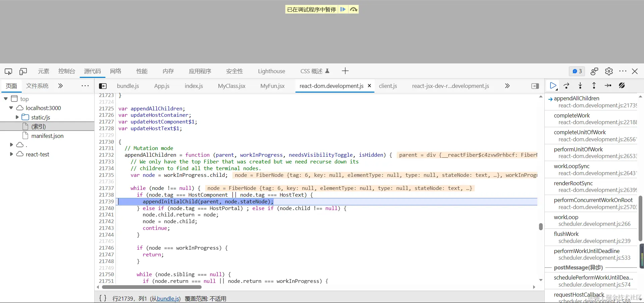Activate the inspect element picker icon
The image size is (644, 303).
pos(8,71)
